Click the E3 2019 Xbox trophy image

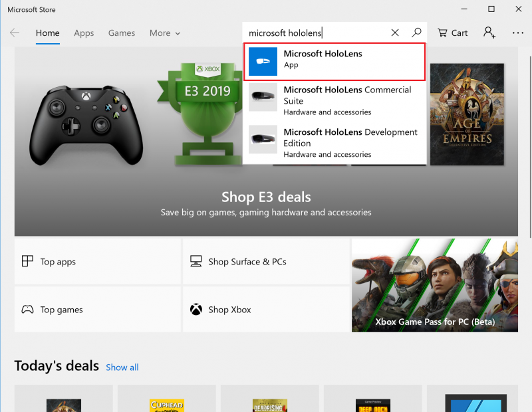200,114
